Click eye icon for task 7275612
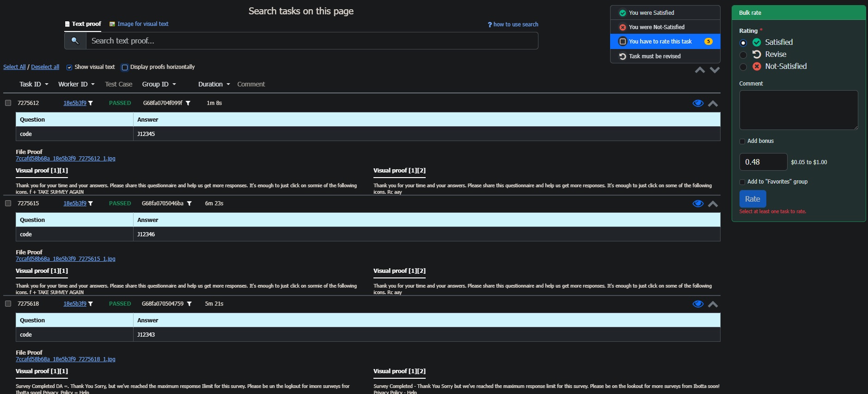Viewport: 868px width, 394px height. [697, 103]
